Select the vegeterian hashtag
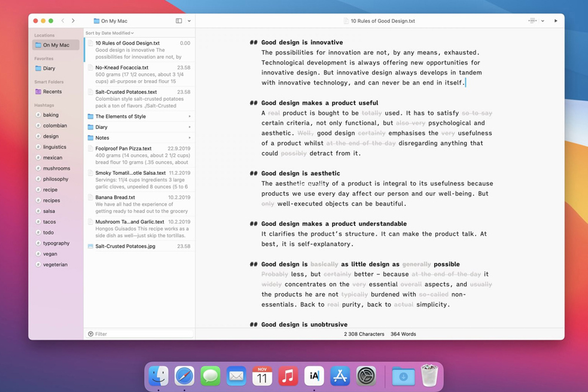The height and width of the screenshot is (392, 588). click(56, 265)
